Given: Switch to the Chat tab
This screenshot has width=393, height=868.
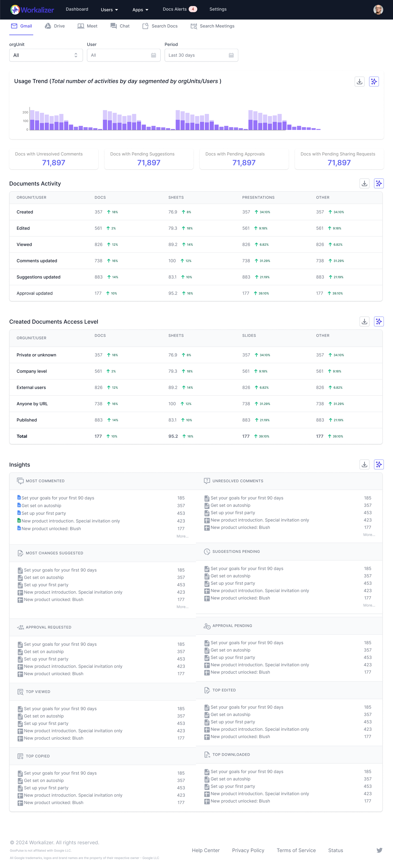Looking at the screenshot, I should click(x=120, y=26).
